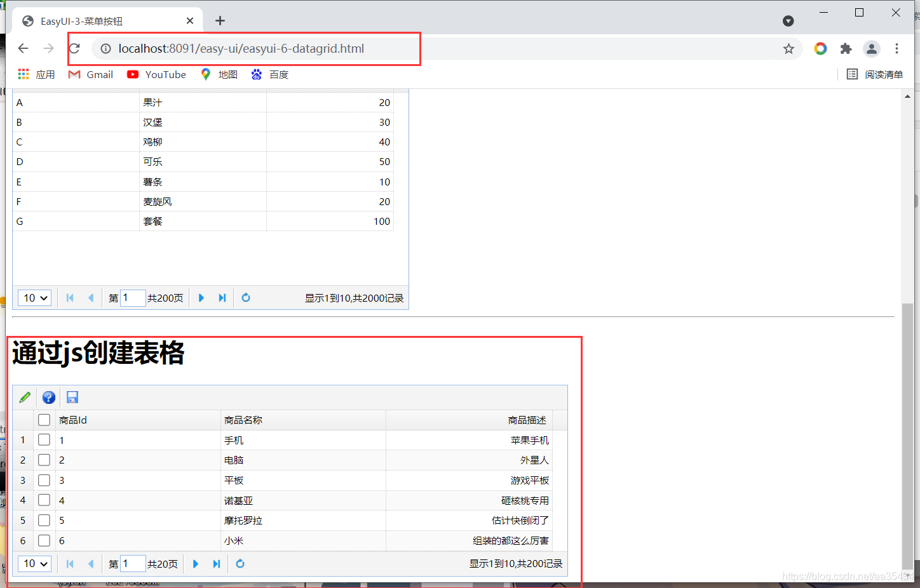Check the checkbox for row 小米
This screenshot has height=588, width=920.
coord(44,540)
